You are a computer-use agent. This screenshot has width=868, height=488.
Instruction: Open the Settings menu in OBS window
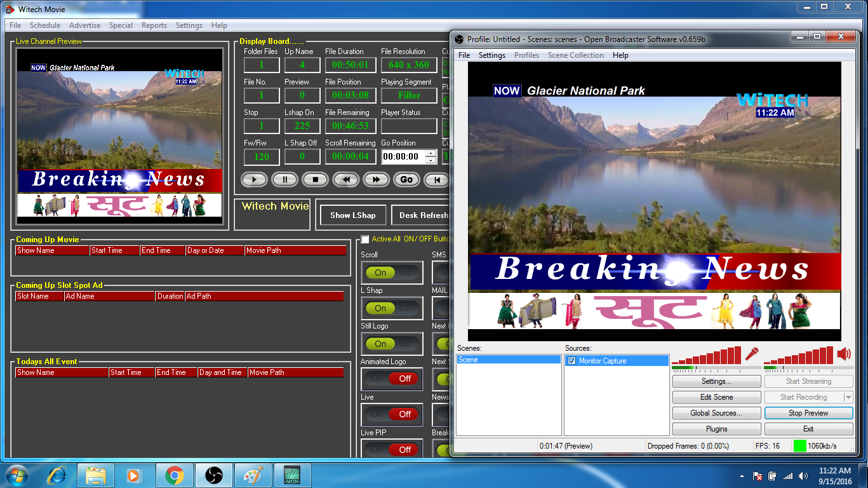click(492, 55)
